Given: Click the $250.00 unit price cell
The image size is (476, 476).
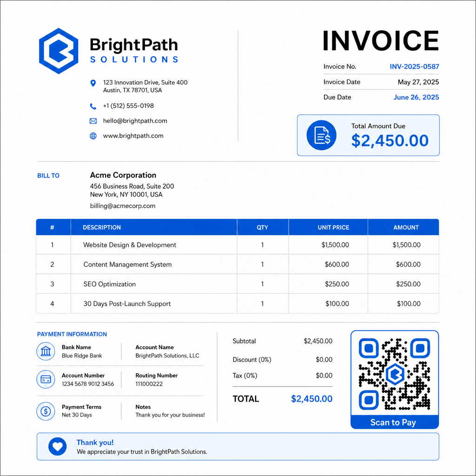Looking at the screenshot, I should coord(337,284).
